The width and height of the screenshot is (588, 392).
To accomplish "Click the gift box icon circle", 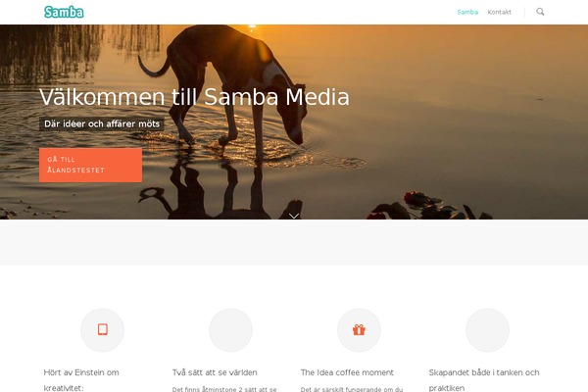I will [359, 330].
